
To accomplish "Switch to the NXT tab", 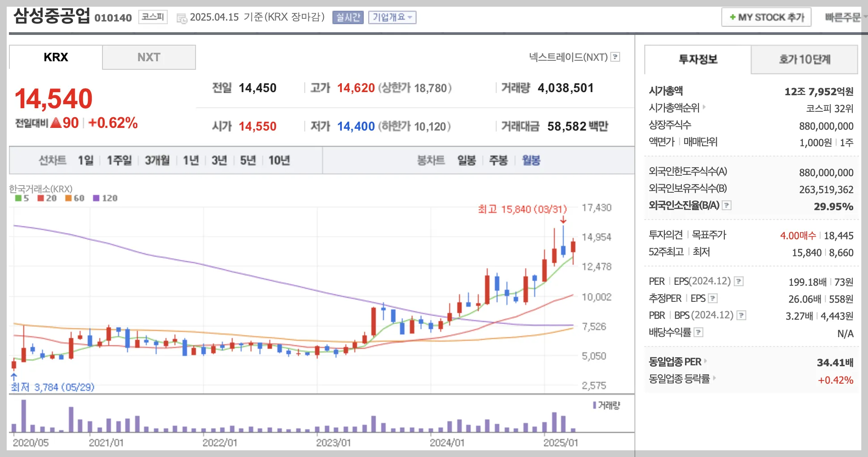I will [149, 57].
